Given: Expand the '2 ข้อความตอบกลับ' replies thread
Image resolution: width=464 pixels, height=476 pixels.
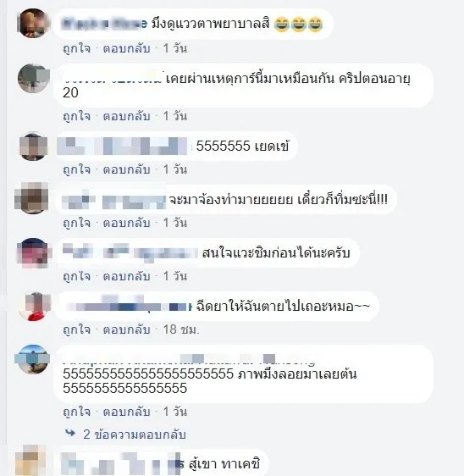Looking at the screenshot, I should tap(135, 434).
